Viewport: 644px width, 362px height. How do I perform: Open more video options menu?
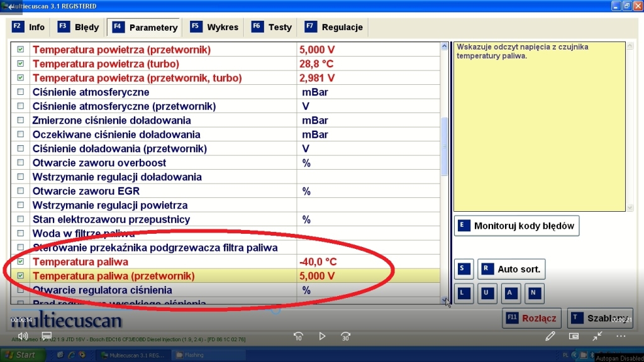coord(621,337)
